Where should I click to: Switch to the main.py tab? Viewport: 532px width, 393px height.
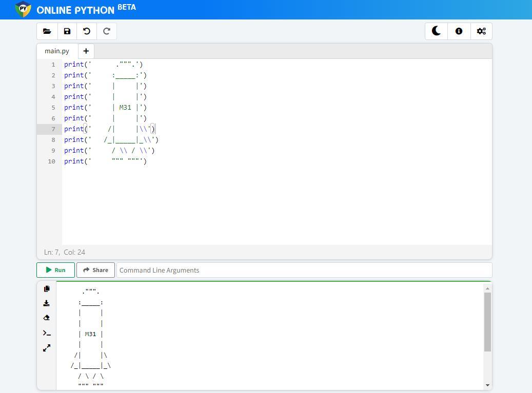pos(57,51)
